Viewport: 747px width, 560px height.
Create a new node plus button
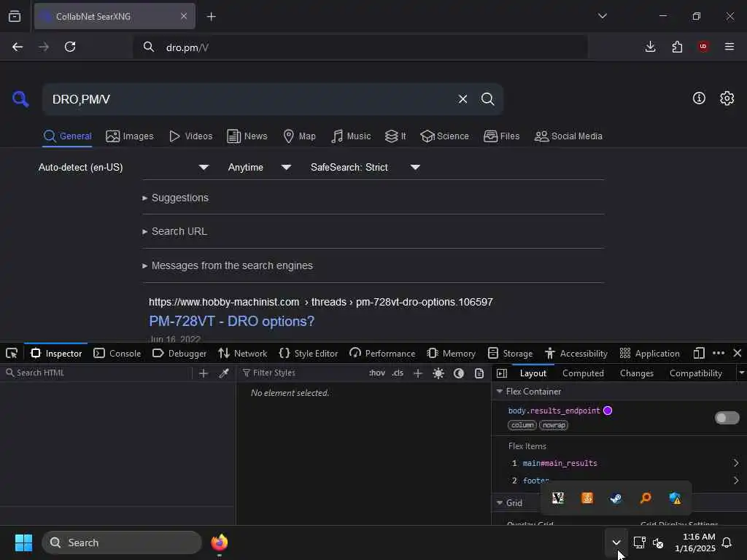[204, 373]
